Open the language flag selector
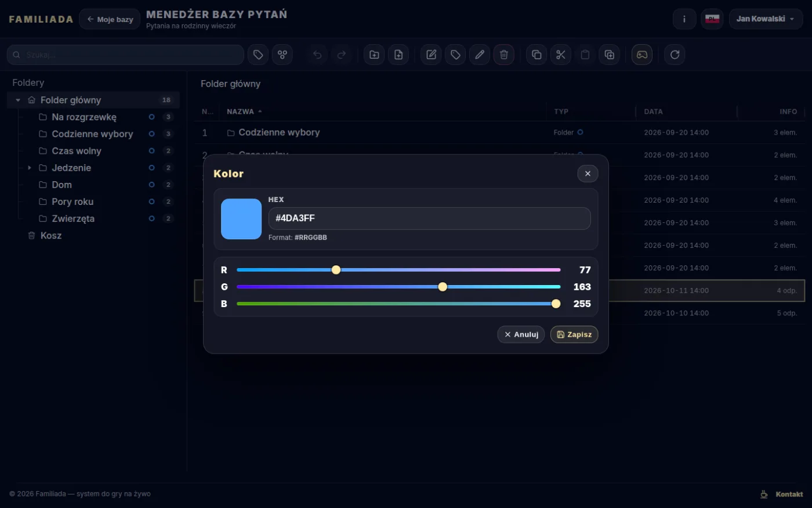The image size is (812, 508). pyautogui.click(x=712, y=19)
